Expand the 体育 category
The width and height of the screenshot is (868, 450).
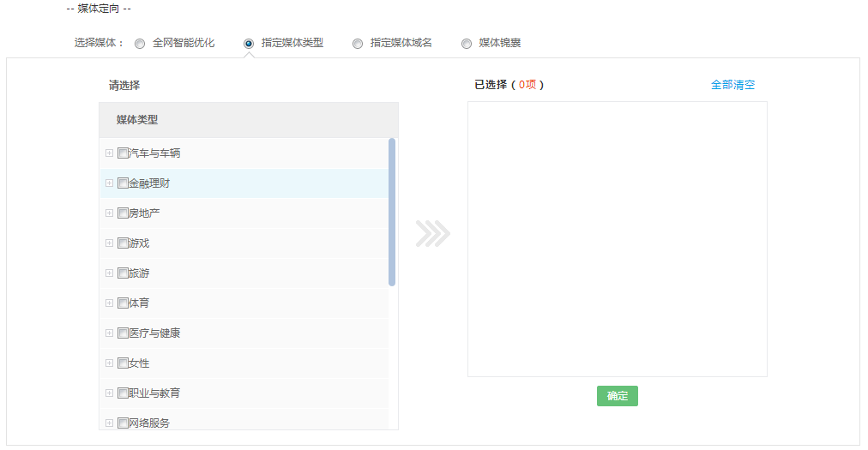(x=109, y=303)
